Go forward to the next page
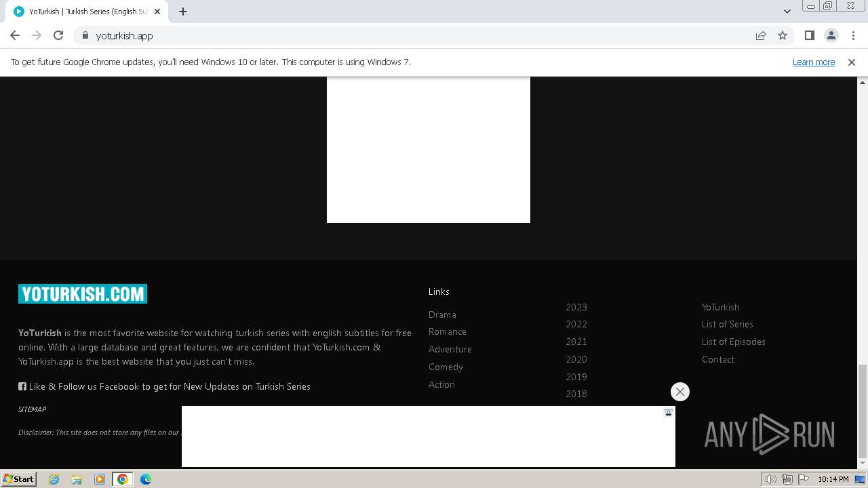Image resolution: width=868 pixels, height=488 pixels. tap(37, 35)
